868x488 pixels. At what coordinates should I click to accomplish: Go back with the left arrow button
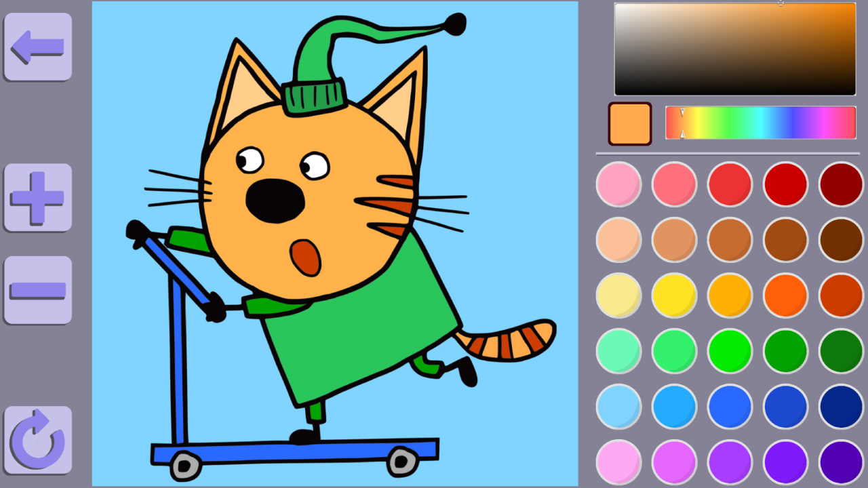tap(38, 47)
